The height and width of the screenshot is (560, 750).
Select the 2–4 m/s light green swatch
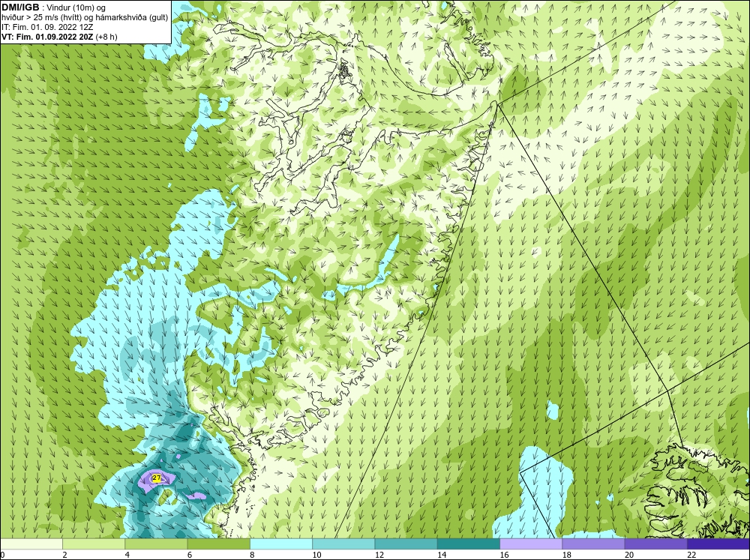click(94, 544)
